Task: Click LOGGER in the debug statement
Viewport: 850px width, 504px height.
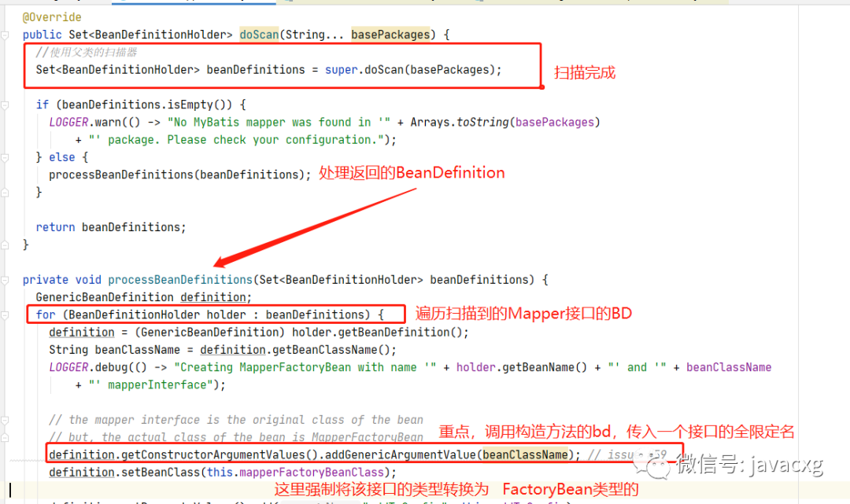Action: tap(68, 367)
